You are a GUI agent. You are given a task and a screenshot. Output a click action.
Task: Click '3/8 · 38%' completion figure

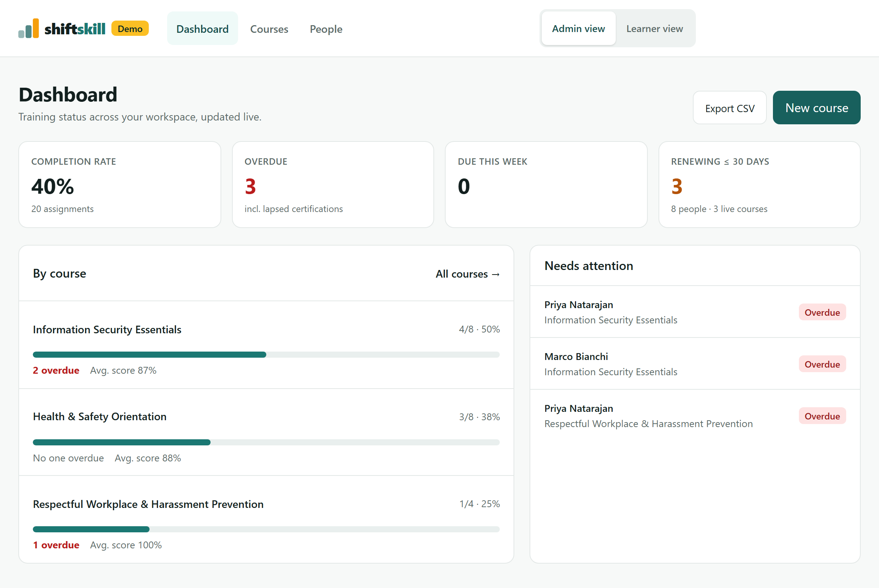(479, 417)
